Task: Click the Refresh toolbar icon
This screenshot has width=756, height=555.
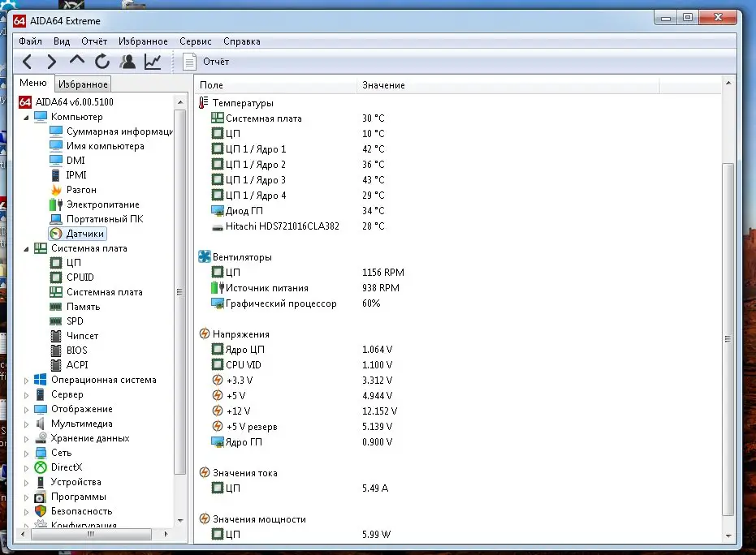Action: [x=102, y=62]
